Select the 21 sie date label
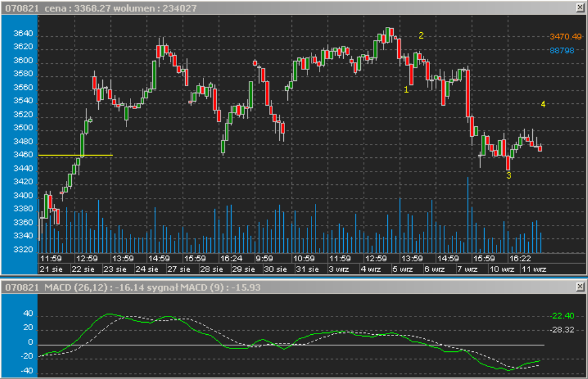The height and width of the screenshot is (379, 588). (x=51, y=269)
